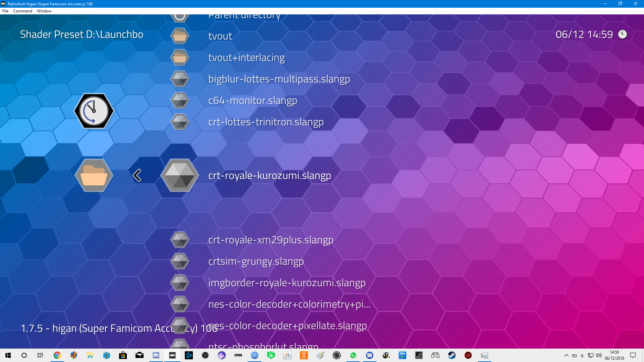Switch to Discord in taskbar

tap(156, 355)
